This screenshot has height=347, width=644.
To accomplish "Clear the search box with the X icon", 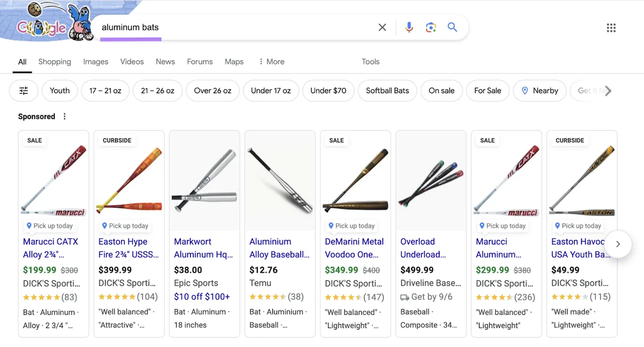I will click(382, 27).
